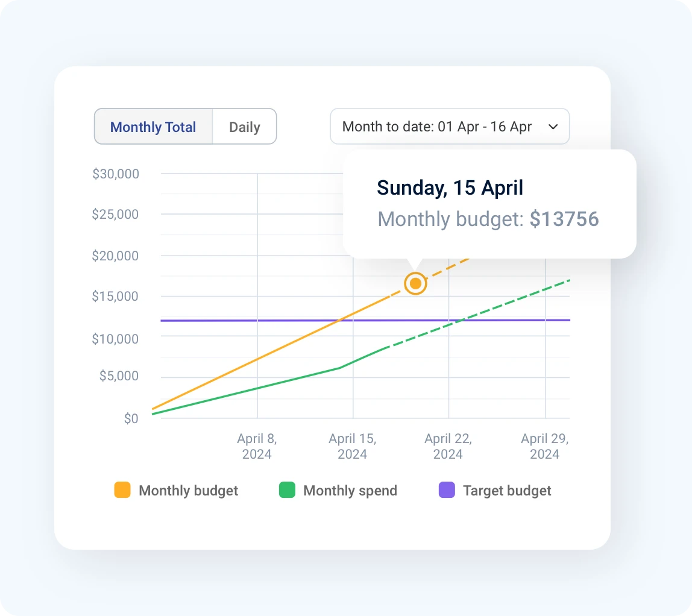Image resolution: width=692 pixels, height=616 pixels.
Task: Click the green Monthly spend legend swatch
Action: [287, 491]
